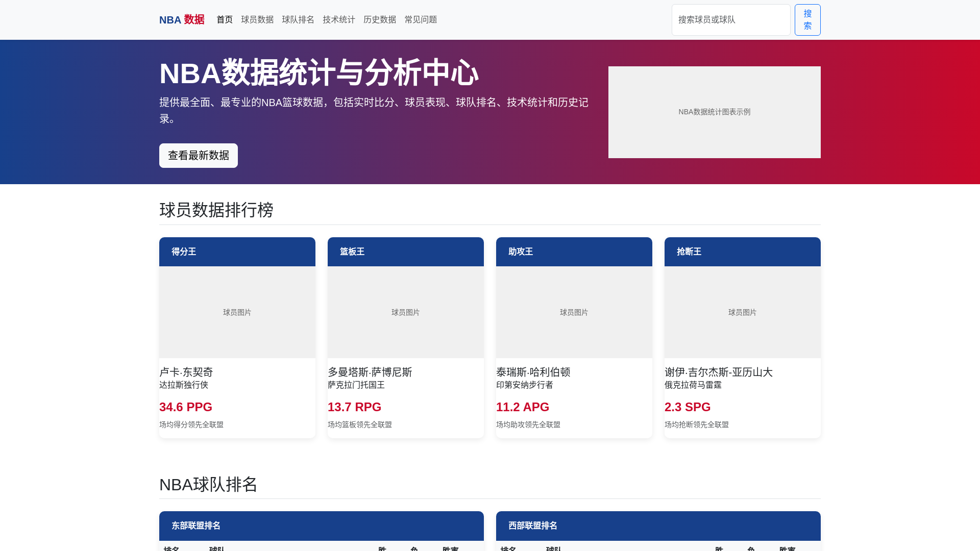Open the player image in 助攻王 card
The width and height of the screenshot is (980, 551).
[574, 312]
